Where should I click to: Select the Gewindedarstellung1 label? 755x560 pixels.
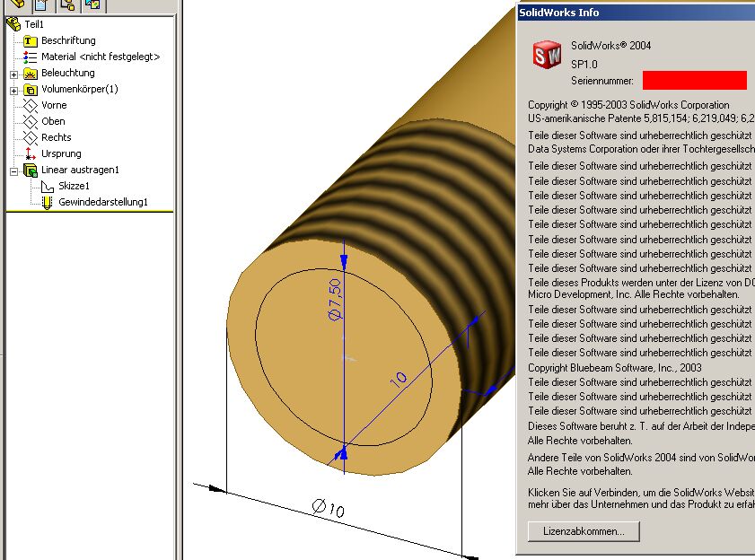[103, 202]
